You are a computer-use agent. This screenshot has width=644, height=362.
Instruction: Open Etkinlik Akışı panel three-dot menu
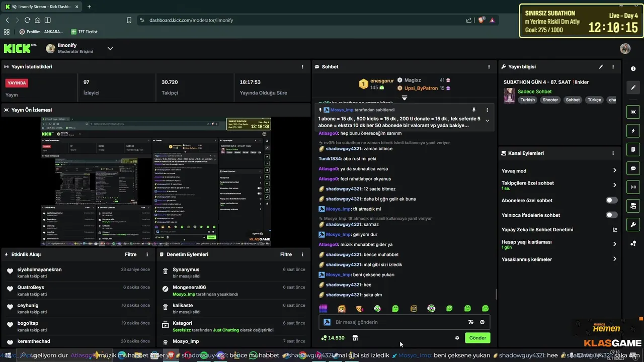[147, 254]
